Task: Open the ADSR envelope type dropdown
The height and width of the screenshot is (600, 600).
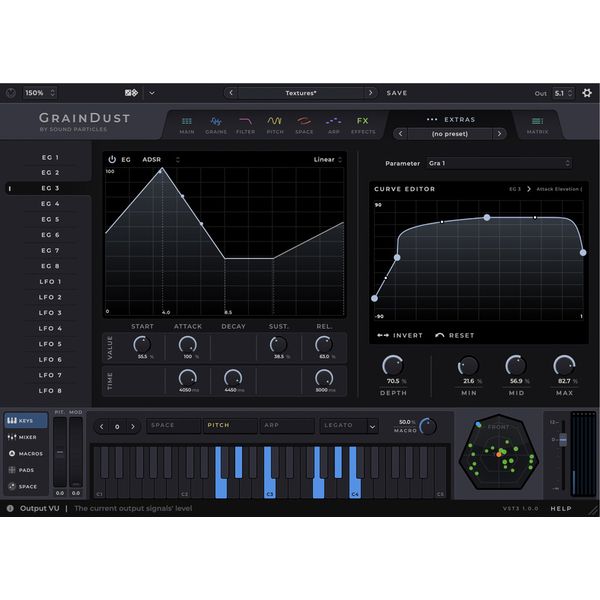Action: pos(161,159)
